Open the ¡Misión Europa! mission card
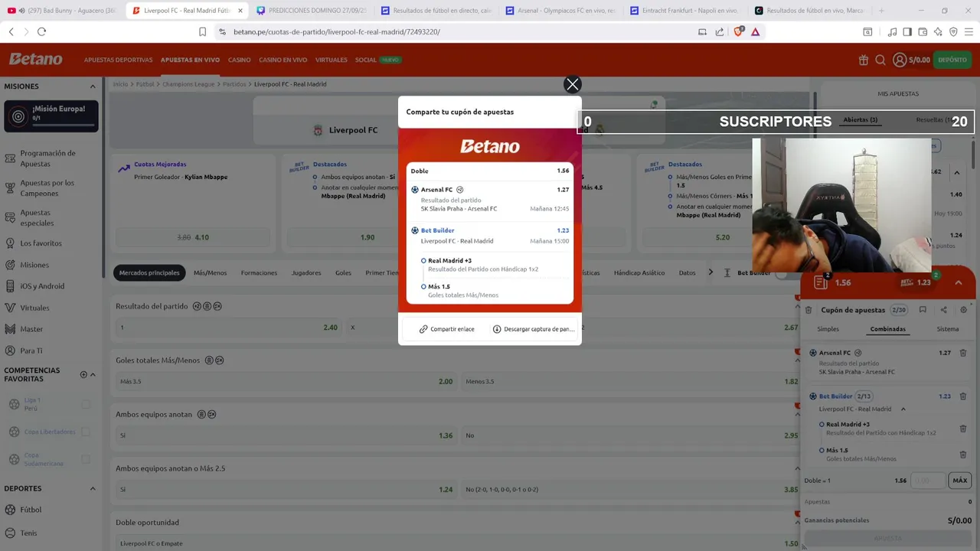 (x=51, y=116)
